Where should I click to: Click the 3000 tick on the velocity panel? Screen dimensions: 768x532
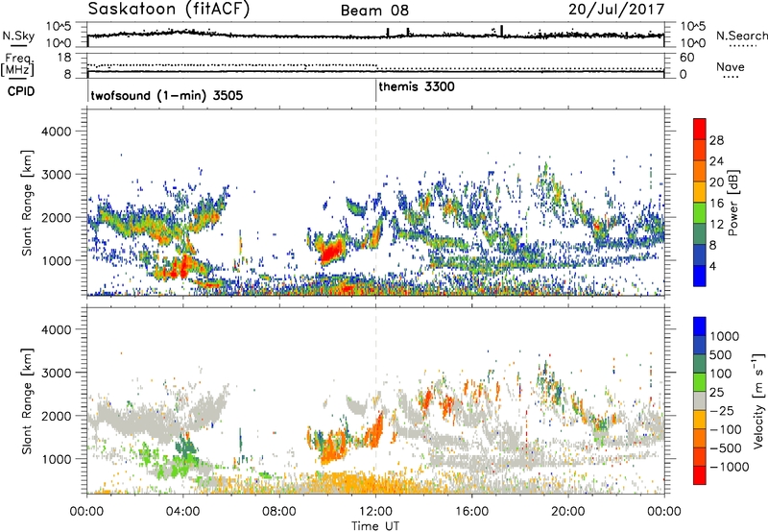[56, 373]
